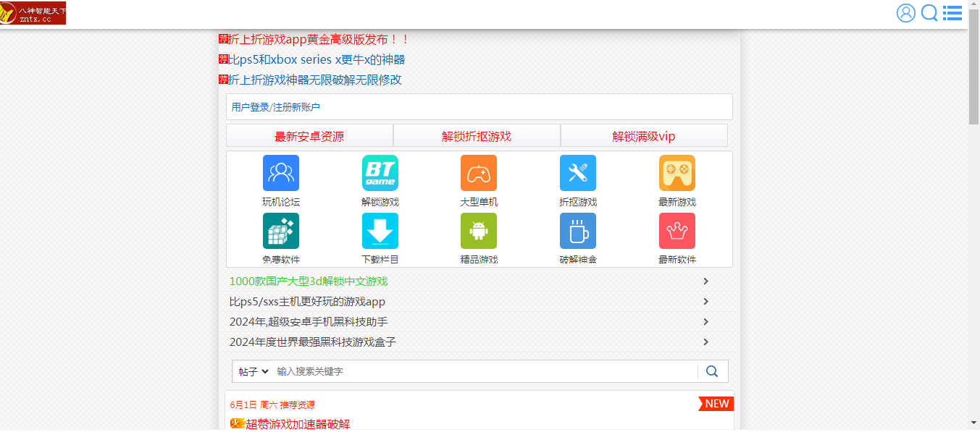Click the 精品游戏 Android robot icon

479,232
